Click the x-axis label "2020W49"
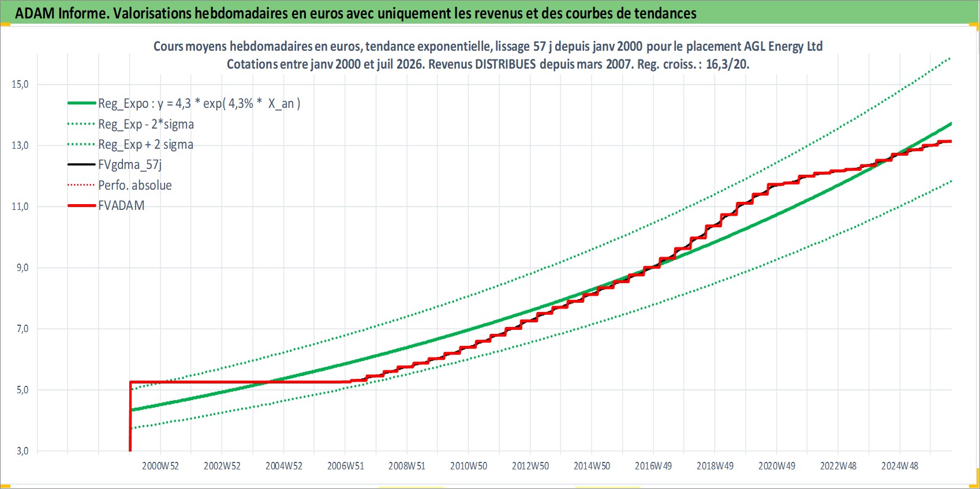Image resolution: width=980 pixels, height=489 pixels. pyautogui.click(x=777, y=466)
